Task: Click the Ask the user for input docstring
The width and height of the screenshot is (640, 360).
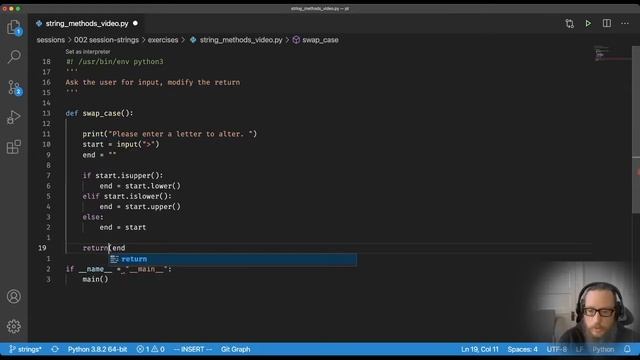Action: tap(153, 82)
